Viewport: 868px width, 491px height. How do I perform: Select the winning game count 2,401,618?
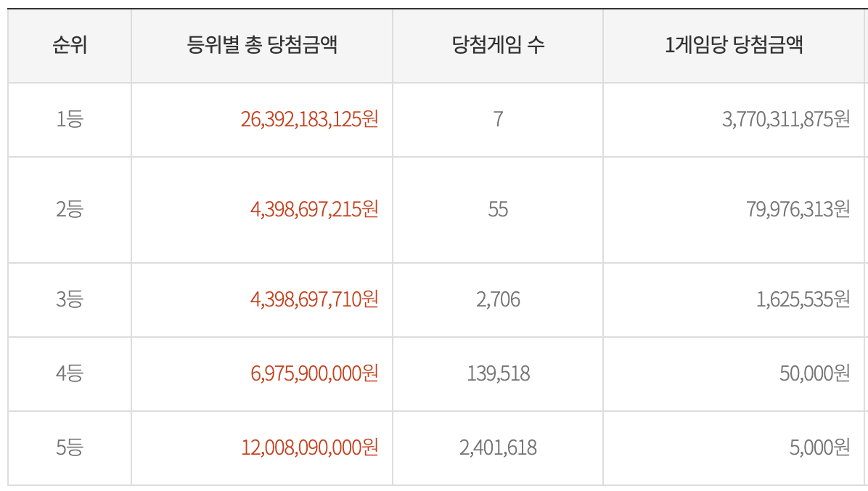[x=498, y=448]
